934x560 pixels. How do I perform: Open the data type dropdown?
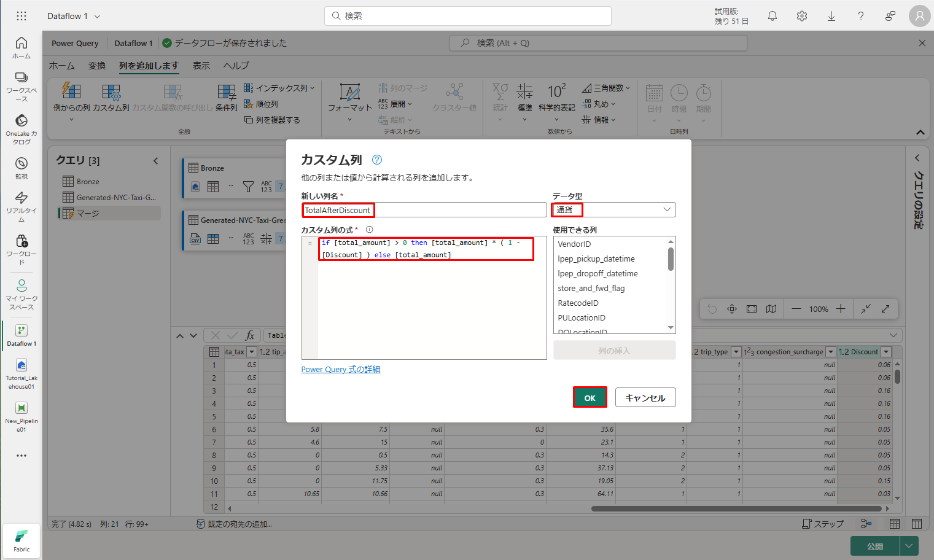click(614, 210)
